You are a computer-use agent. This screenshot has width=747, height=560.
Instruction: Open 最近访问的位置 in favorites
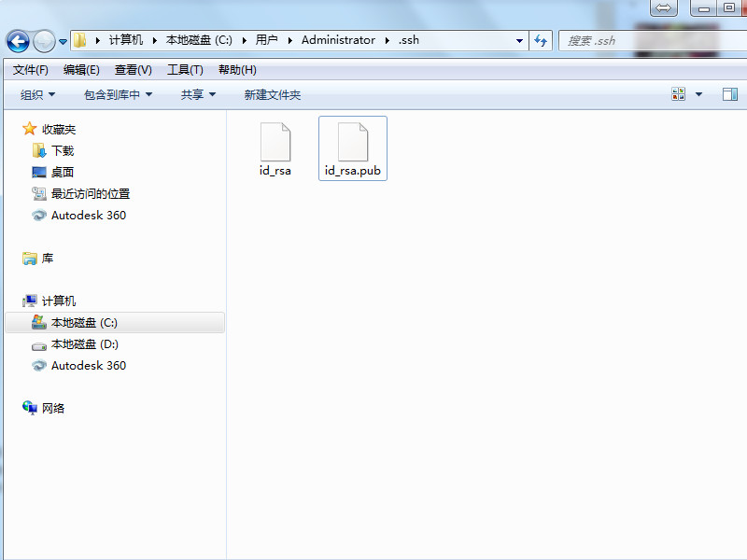(91, 194)
